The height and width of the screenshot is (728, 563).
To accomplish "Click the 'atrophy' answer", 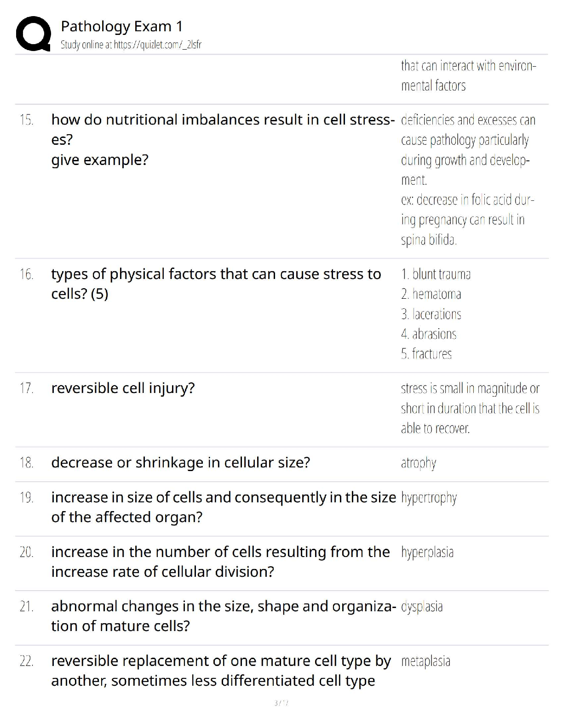I will coord(418,463).
